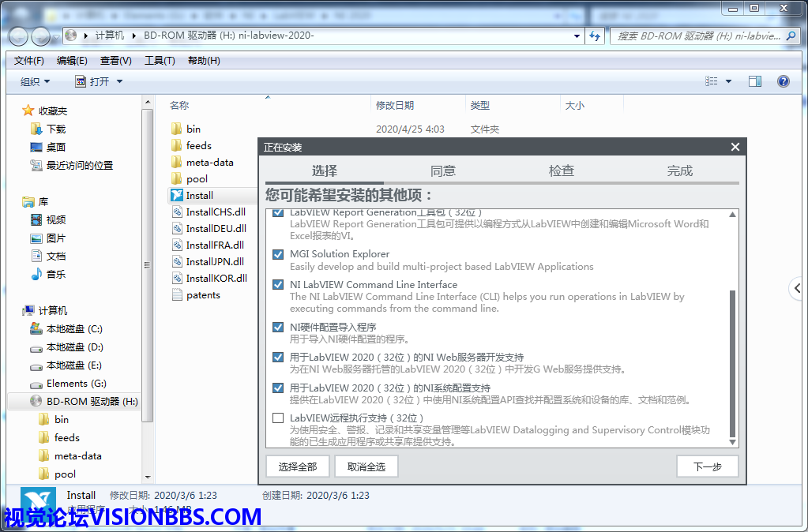808x532 pixels.
Task: Select the bin folder icon in file list
Action: (x=177, y=129)
